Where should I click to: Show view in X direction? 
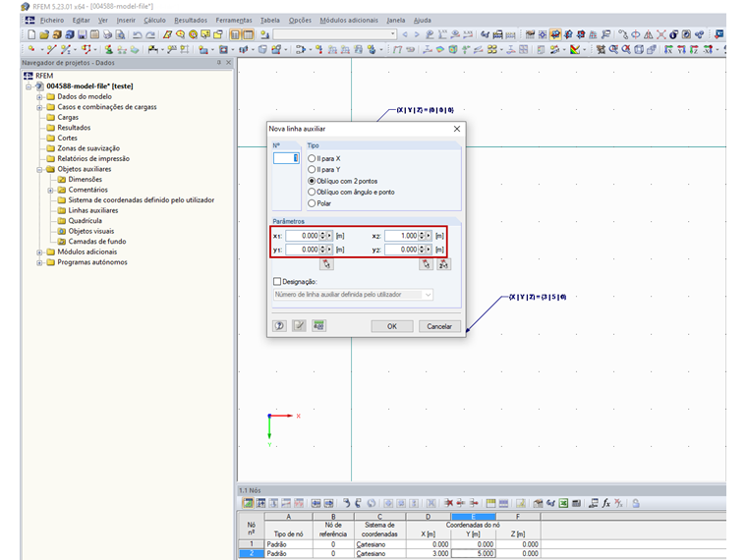669,49
